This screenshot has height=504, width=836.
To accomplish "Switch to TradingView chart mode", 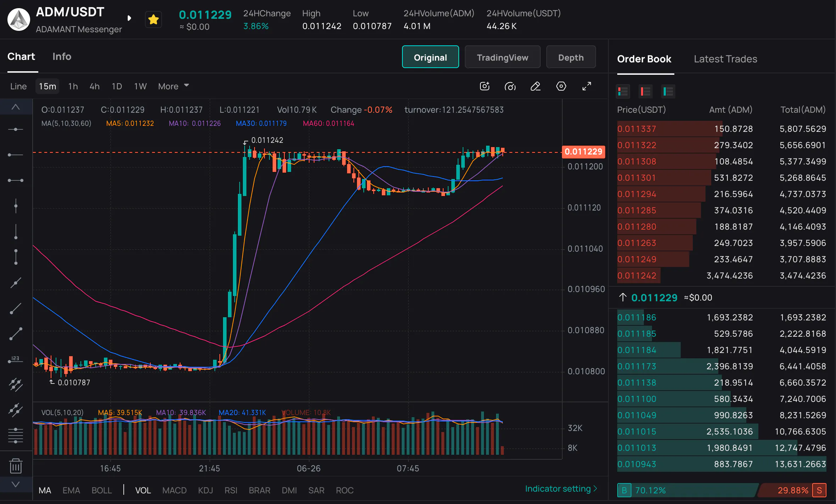I will tap(502, 57).
